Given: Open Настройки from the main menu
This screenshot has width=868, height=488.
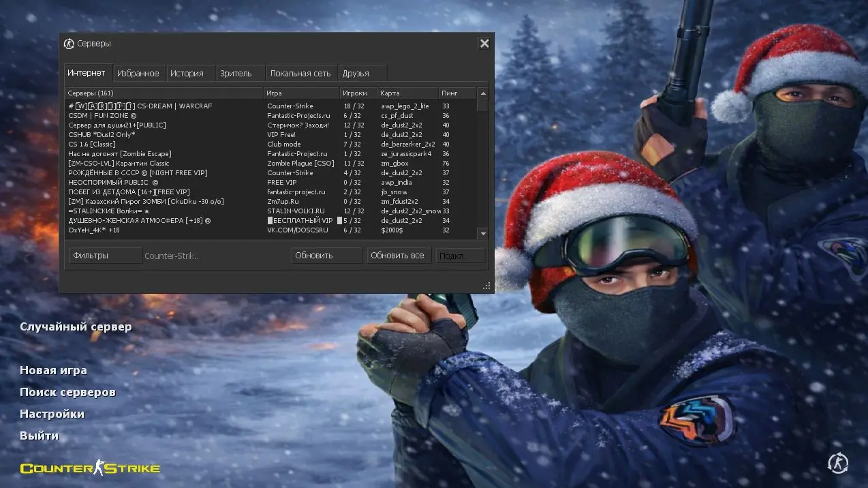Looking at the screenshot, I should 52,414.
